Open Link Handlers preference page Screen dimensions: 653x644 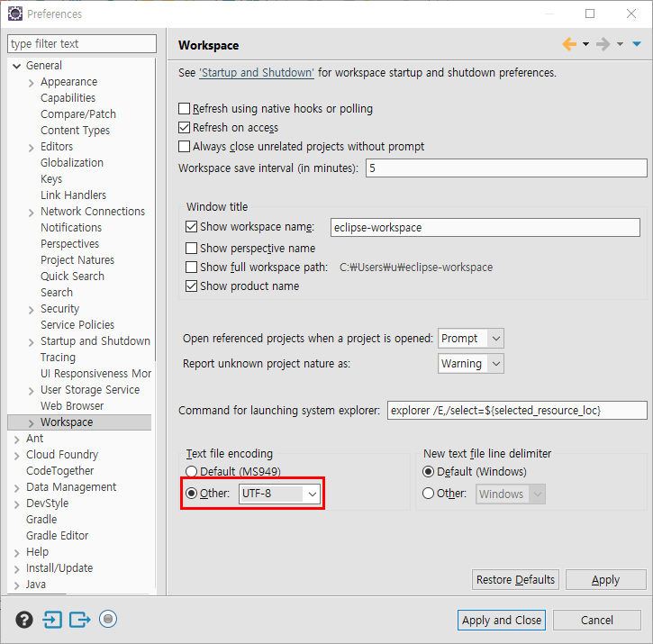coord(73,195)
